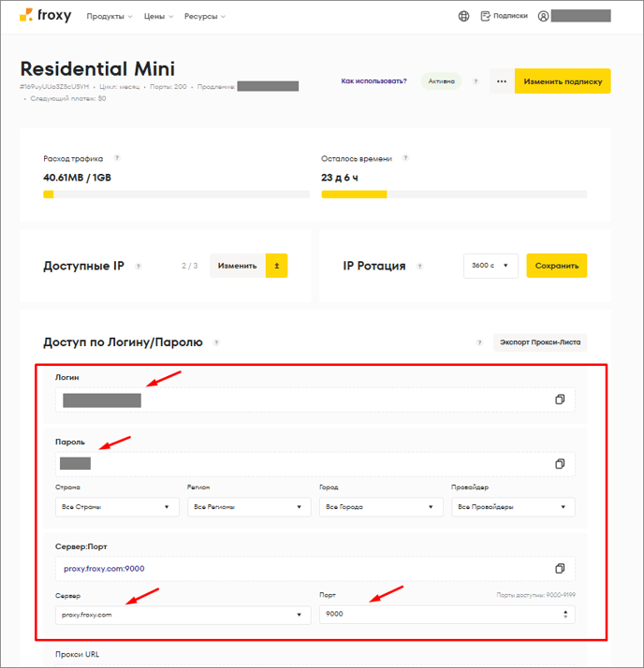Click the Residential Mini heading
Screen dimensions: 644x668
(97, 68)
